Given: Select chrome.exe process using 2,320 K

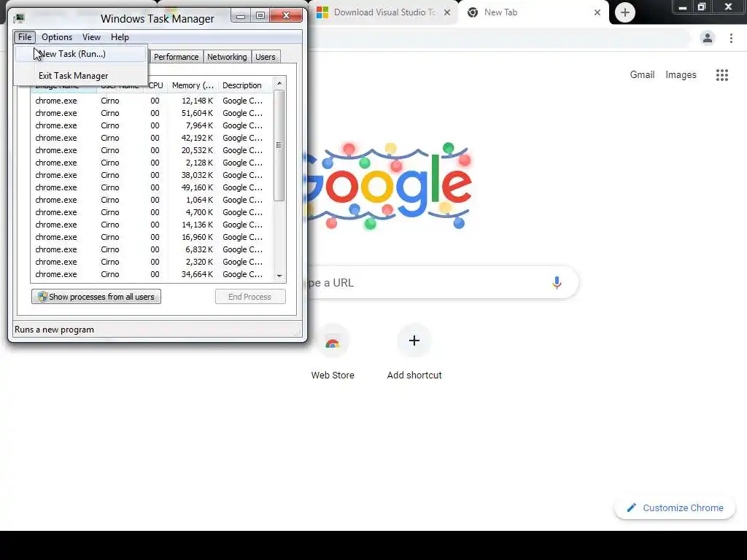Looking at the screenshot, I should [152, 262].
